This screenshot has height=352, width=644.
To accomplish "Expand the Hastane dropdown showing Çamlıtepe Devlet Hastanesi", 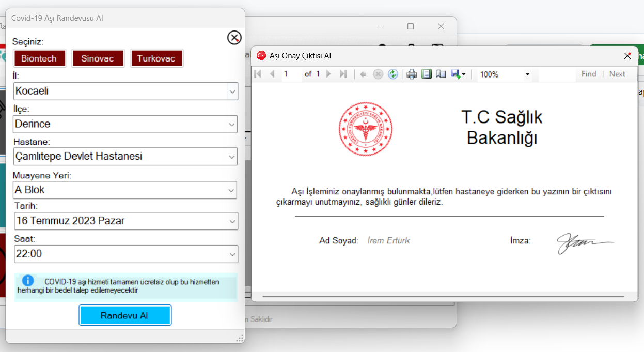I will (125, 157).
